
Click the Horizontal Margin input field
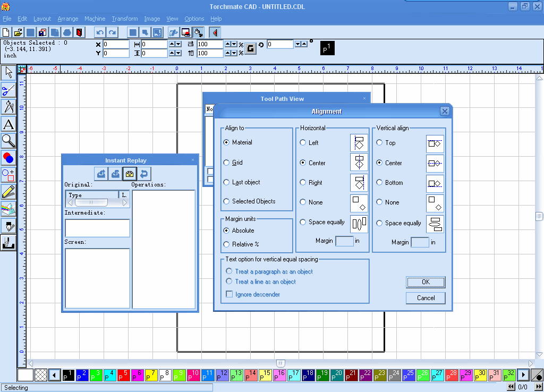344,241
